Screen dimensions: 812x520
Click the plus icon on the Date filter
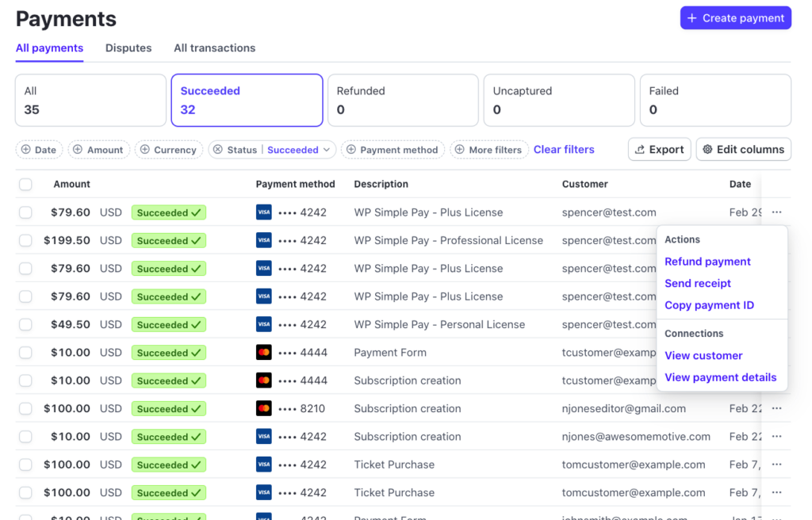[25, 150]
